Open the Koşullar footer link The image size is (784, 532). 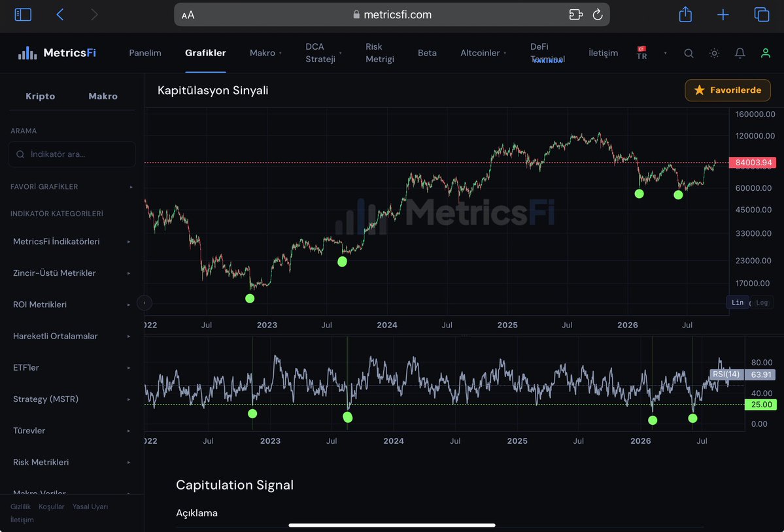(52, 507)
